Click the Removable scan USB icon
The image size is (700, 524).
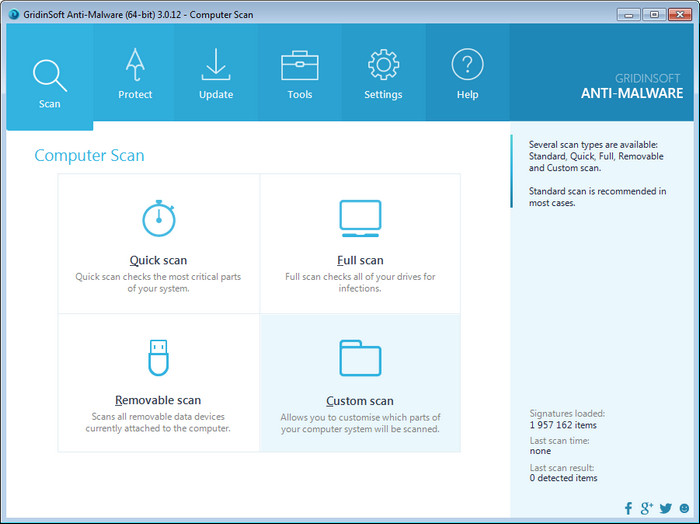(158, 358)
